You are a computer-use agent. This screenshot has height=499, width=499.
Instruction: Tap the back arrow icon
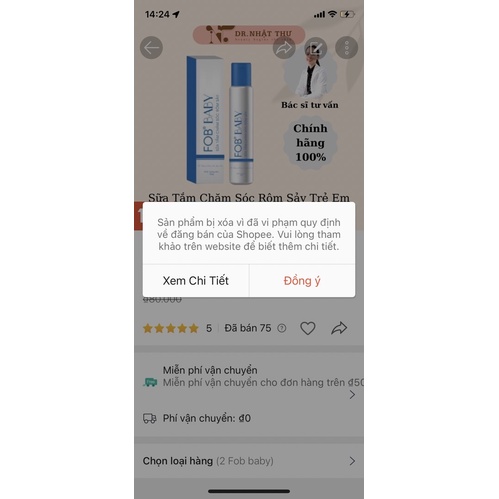pyautogui.click(x=151, y=48)
